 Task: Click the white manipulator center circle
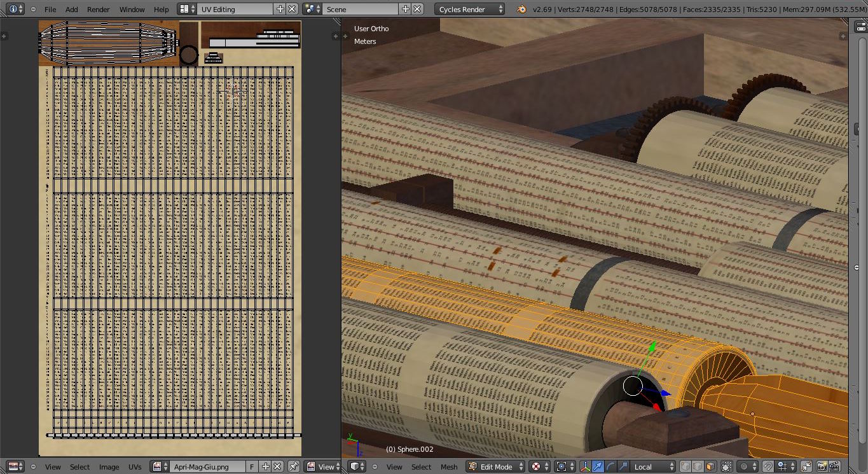(x=633, y=386)
